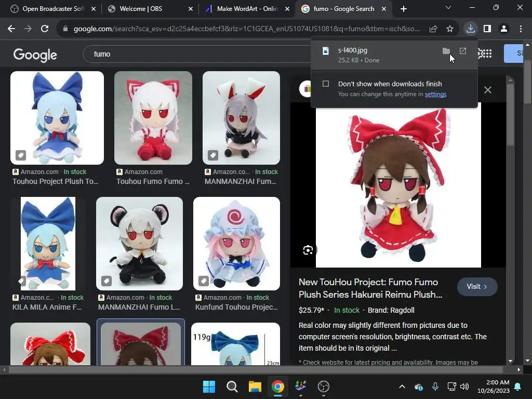This screenshot has width=532, height=399.
Task: Go back with the browser back arrow
Action: pos(11,29)
